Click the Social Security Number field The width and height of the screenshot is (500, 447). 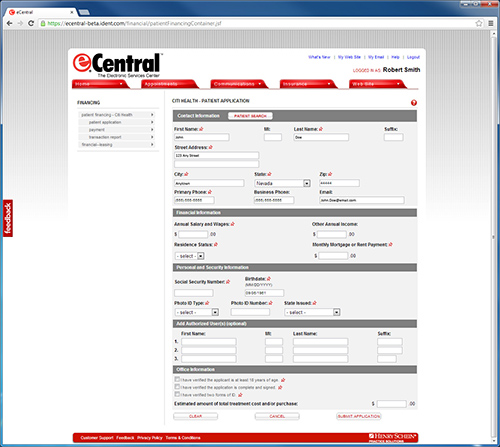click(194, 293)
